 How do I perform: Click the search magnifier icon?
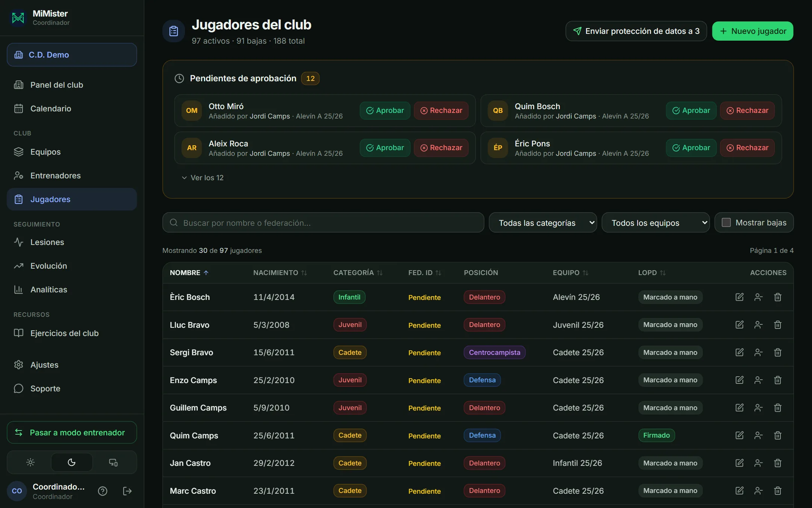point(174,222)
